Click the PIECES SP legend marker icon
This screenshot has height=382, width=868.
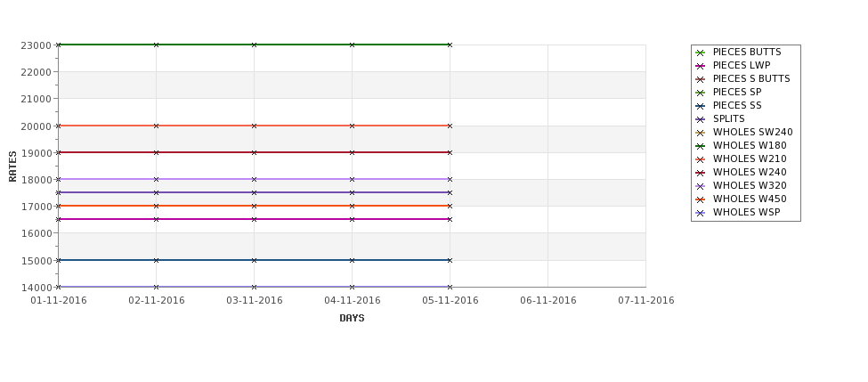coord(700,93)
